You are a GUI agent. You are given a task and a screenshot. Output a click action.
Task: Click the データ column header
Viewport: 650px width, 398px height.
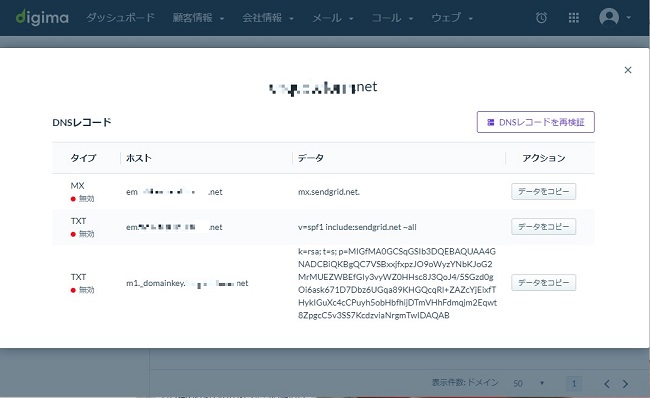311,158
